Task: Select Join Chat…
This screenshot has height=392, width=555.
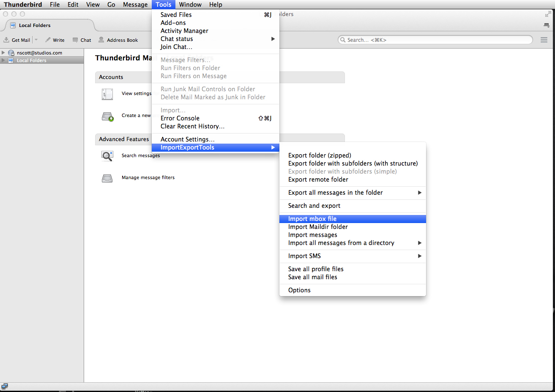Action: pyautogui.click(x=216, y=47)
